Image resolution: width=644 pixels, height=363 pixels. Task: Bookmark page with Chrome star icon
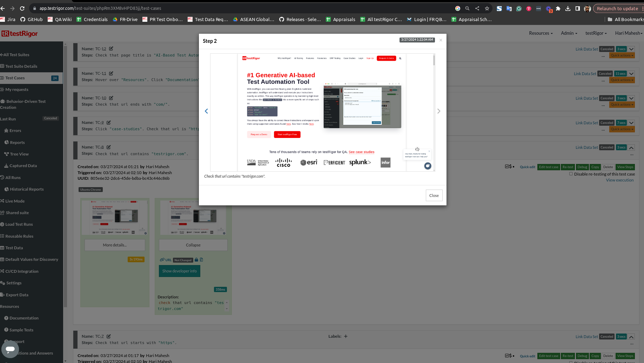487,8
